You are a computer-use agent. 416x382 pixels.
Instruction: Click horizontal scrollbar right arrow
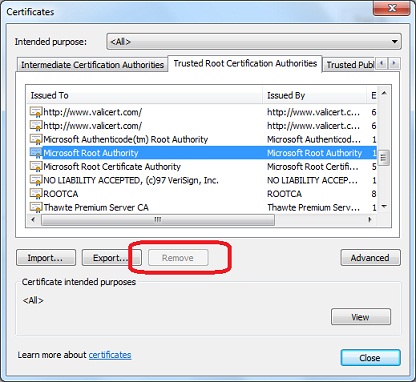pos(370,220)
